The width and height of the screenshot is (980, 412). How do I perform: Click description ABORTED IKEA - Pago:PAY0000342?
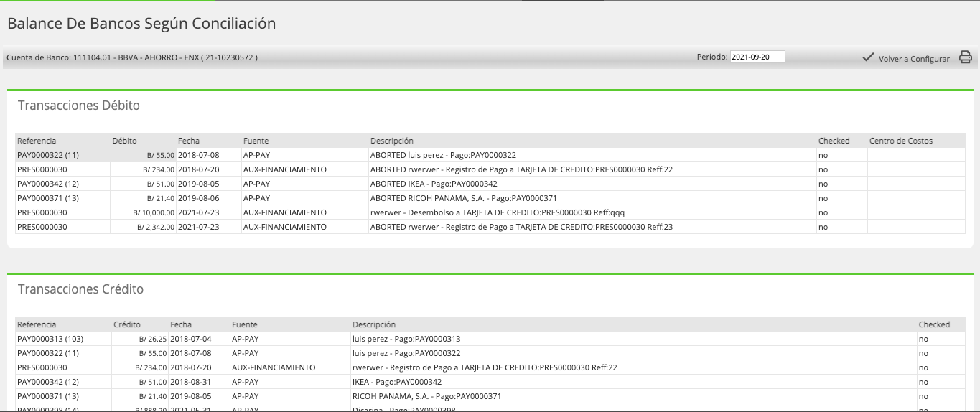pyautogui.click(x=434, y=184)
